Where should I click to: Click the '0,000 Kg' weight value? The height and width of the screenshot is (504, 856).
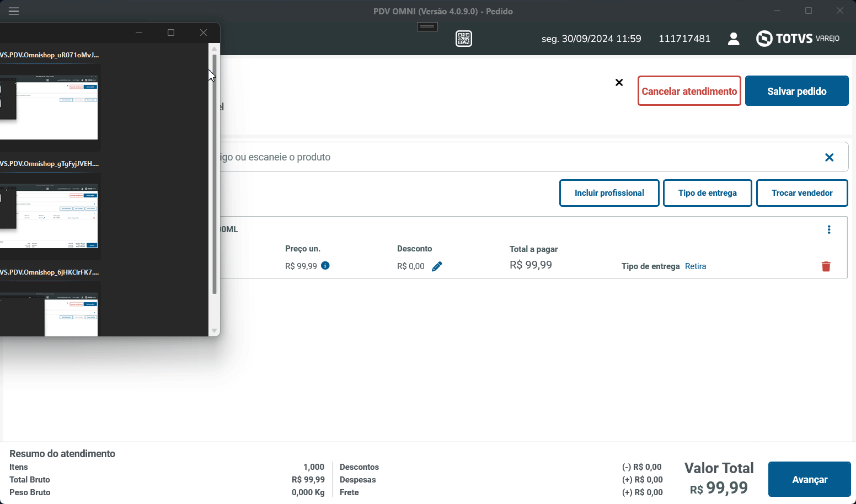pyautogui.click(x=308, y=492)
